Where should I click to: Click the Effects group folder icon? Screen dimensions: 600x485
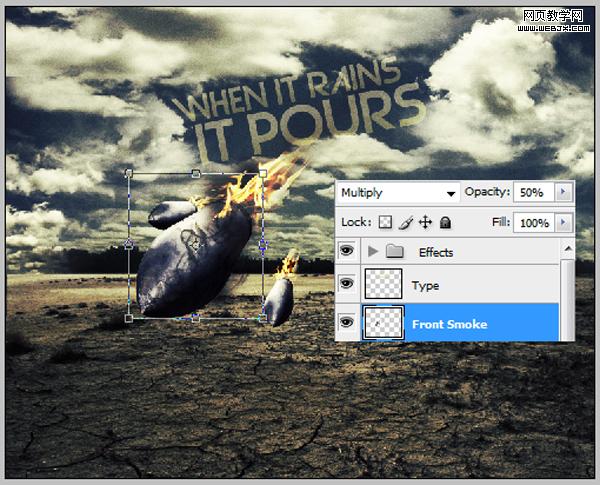point(395,251)
